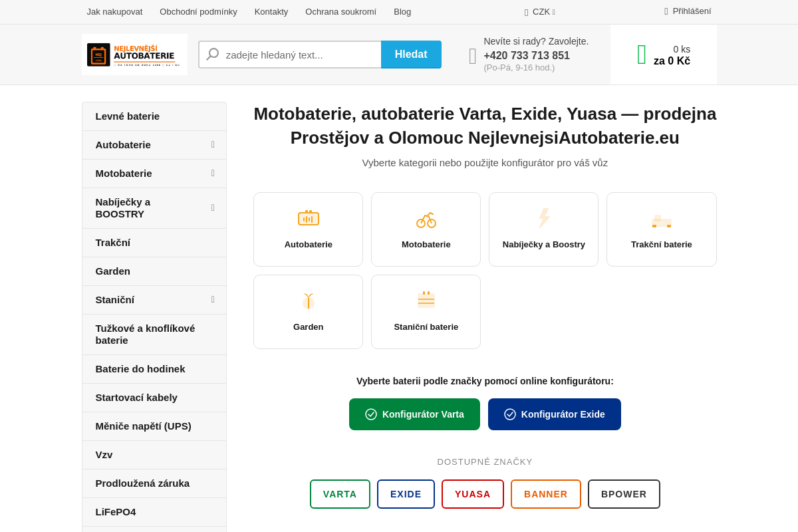Open Měniče napětí (UPS) category
The image size is (798, 532).
pos(154,426)
